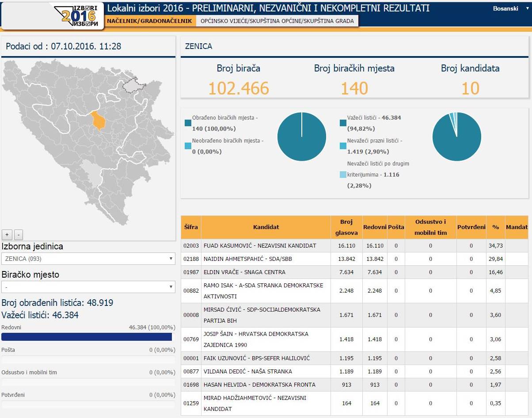Click the dotted-outline region on map
The width and height of the screenshot is (532, 418).
(131, 84)
